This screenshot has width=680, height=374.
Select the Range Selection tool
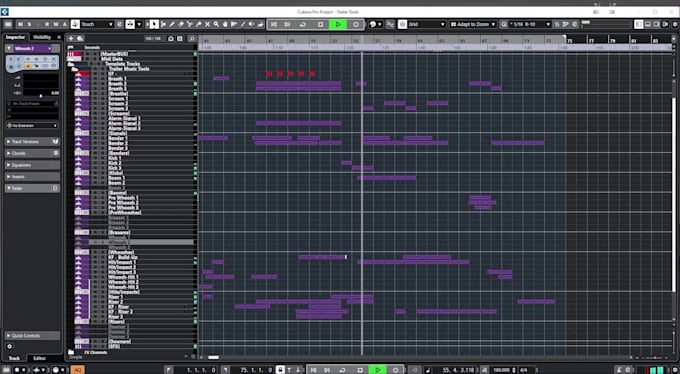tap(163, 24)
